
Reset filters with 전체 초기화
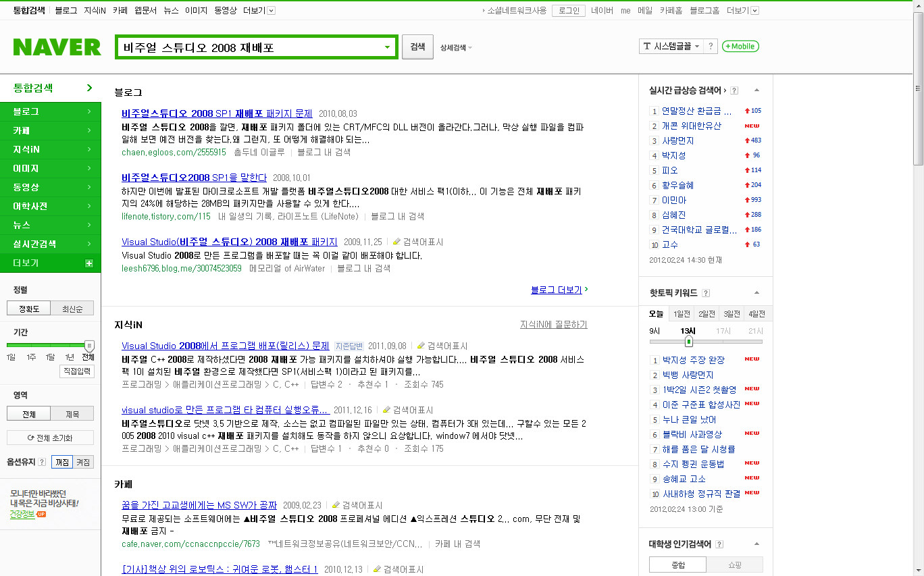[x=51, y=438]
